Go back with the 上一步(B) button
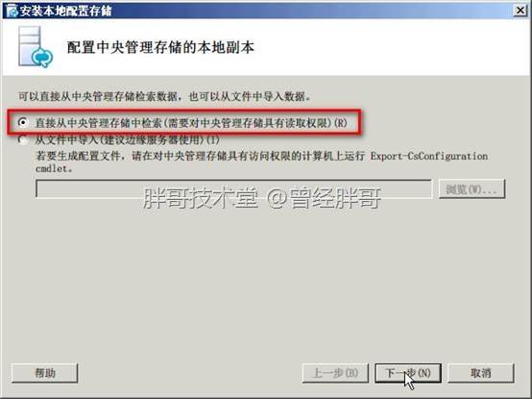 (x=335, y=373)
